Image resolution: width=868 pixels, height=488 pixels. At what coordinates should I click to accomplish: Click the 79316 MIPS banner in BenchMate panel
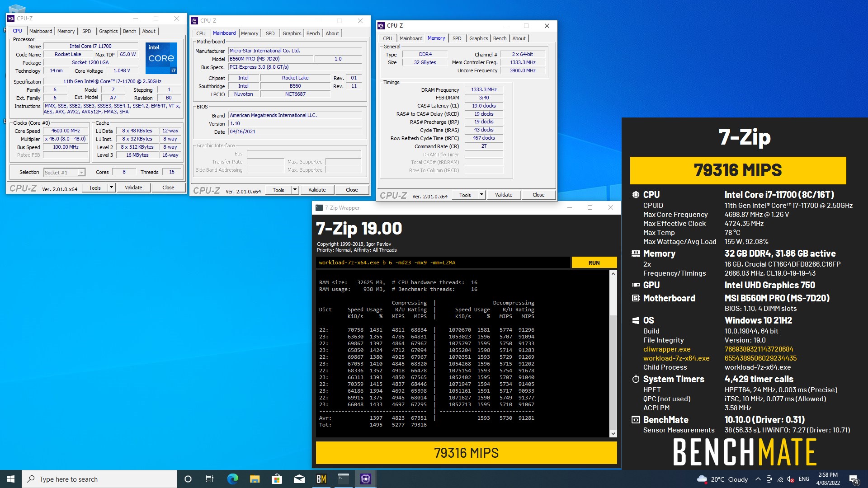point(738,170)
